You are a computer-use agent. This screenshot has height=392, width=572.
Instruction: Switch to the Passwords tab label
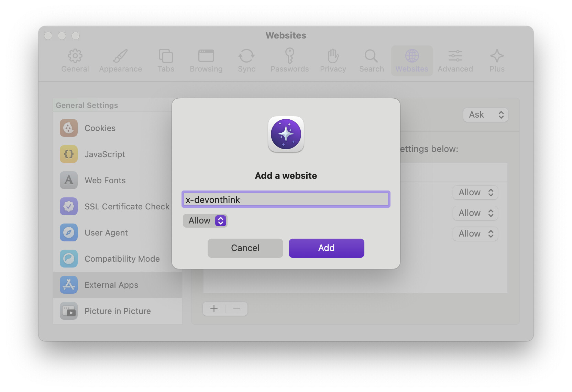[x=289, y=69]
